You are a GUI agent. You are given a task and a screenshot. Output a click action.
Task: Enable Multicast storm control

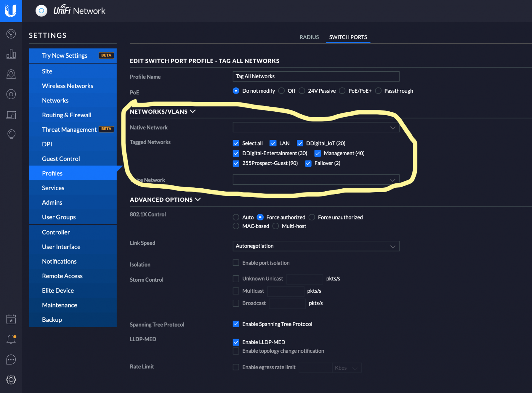pos(236,291)
